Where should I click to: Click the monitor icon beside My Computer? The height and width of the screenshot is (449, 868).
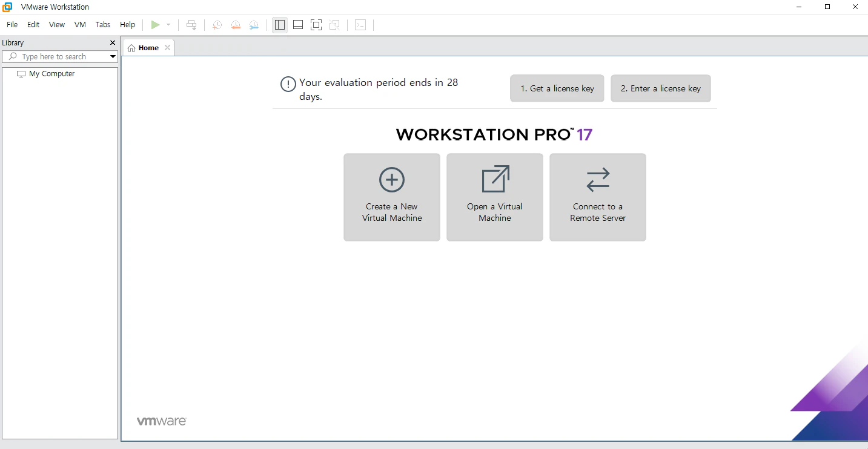[x=21, y=74]
